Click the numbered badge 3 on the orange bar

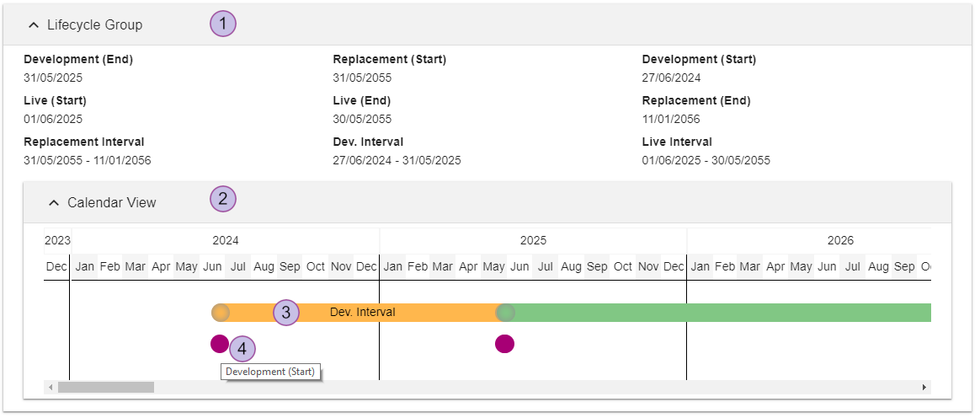pyautogui.click(x=286, y=313)
